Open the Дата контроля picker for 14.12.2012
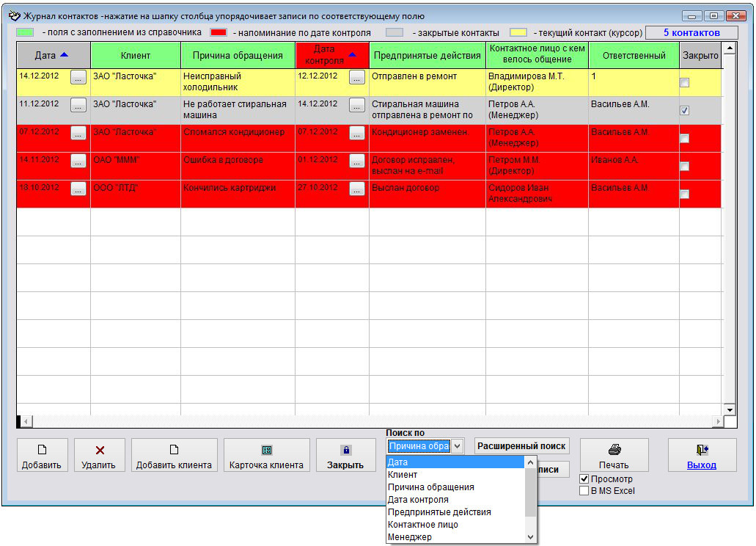Image resolution: width=756 pixels, height=546 pixels. (357, 105)
